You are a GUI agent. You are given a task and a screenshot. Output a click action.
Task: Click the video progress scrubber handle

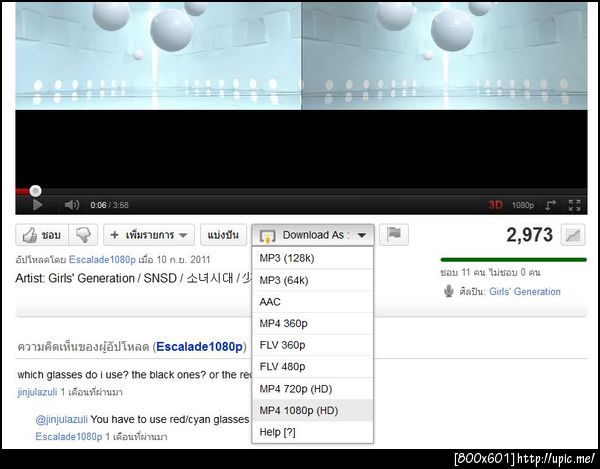[35, 191]
